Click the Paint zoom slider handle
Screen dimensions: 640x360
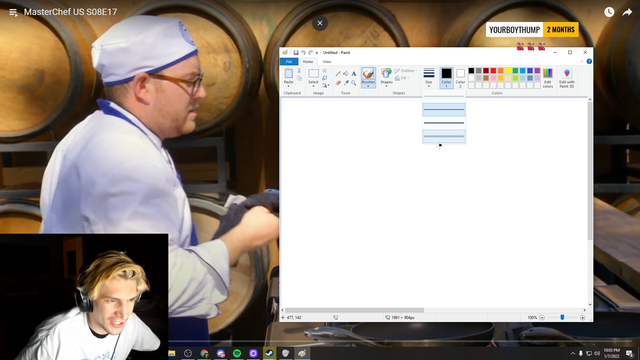coord(562,317)
